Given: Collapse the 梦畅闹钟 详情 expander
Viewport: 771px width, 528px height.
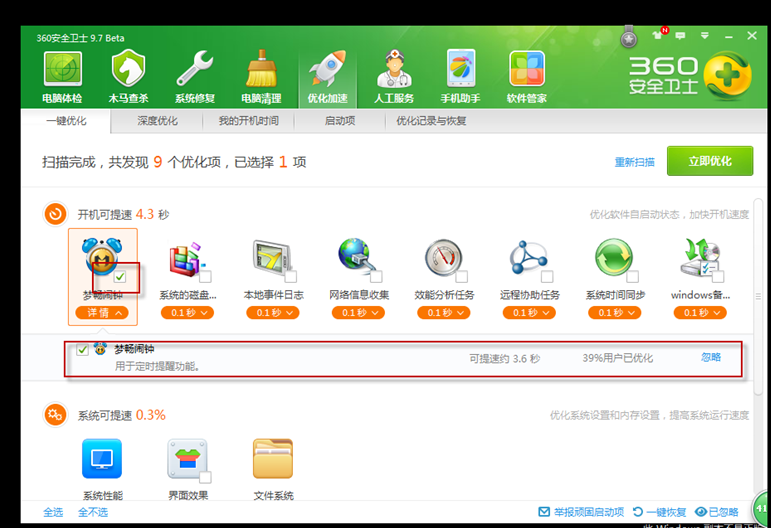Looking at the screenshot, I should coord(102,313).
